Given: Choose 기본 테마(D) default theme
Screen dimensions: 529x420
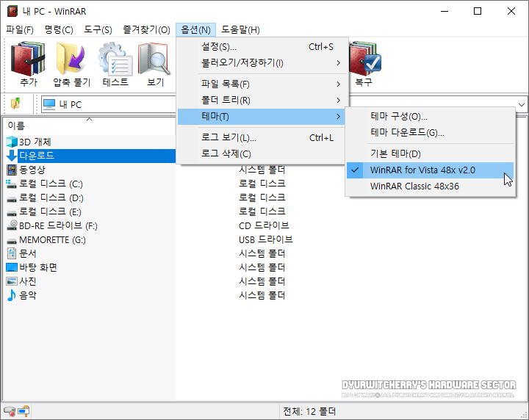Looking at the screenshot, I should 430,154.
